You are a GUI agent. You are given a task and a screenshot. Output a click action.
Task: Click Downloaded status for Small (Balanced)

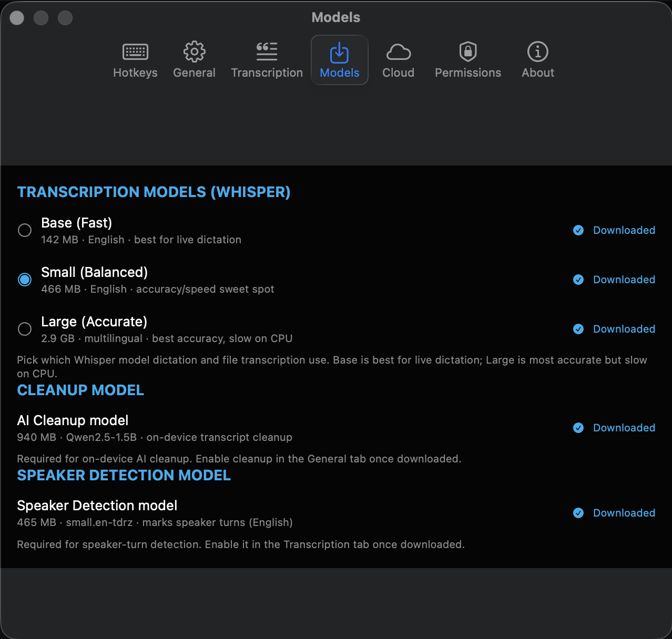(624, 280)
